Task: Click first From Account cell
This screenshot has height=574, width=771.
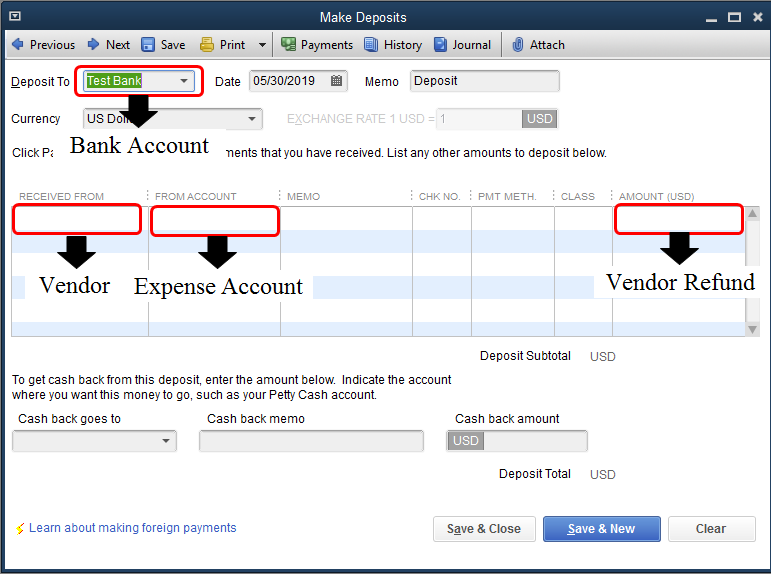Action: point(214,218)
